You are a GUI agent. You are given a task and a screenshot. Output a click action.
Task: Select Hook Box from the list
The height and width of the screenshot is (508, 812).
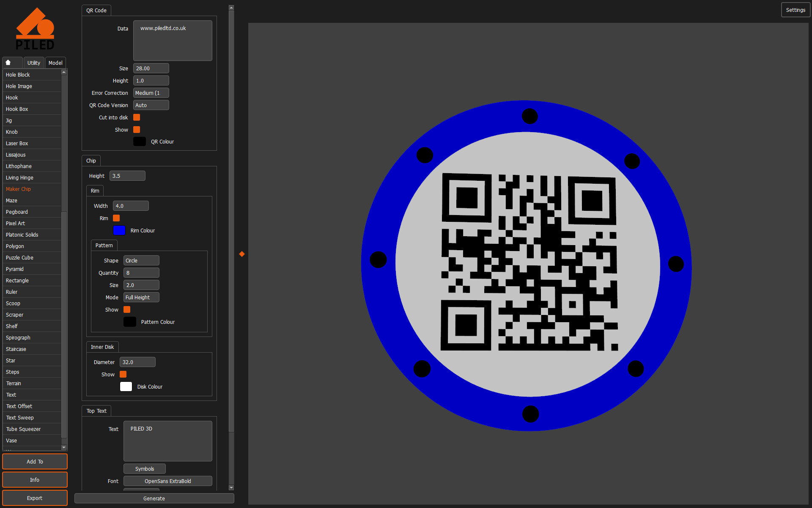click(32, 109)
